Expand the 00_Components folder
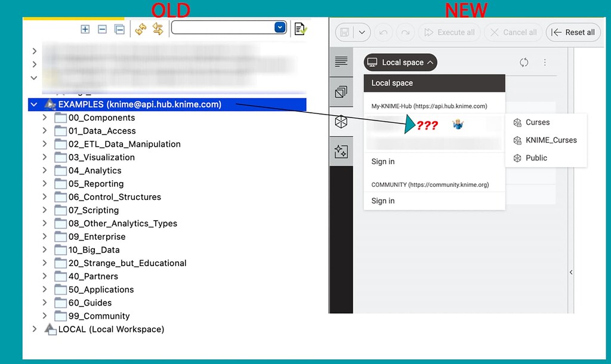 pos(45,118)
